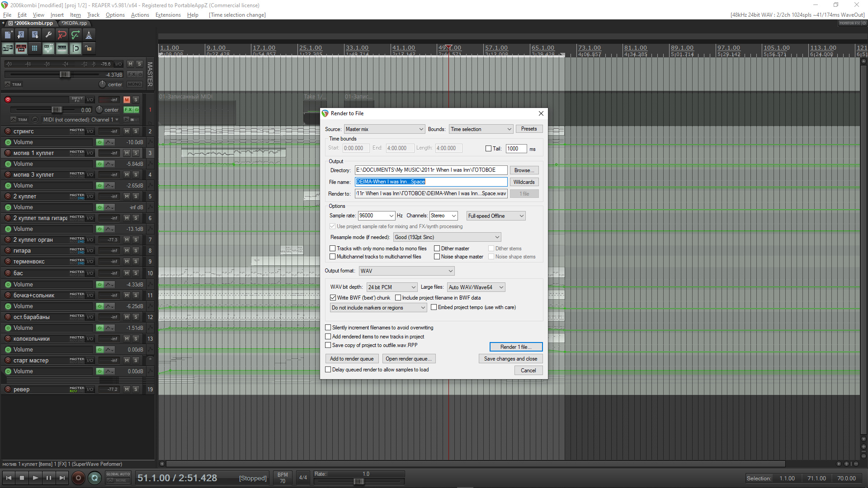Enable the Tail checkbox

(488, 149)
